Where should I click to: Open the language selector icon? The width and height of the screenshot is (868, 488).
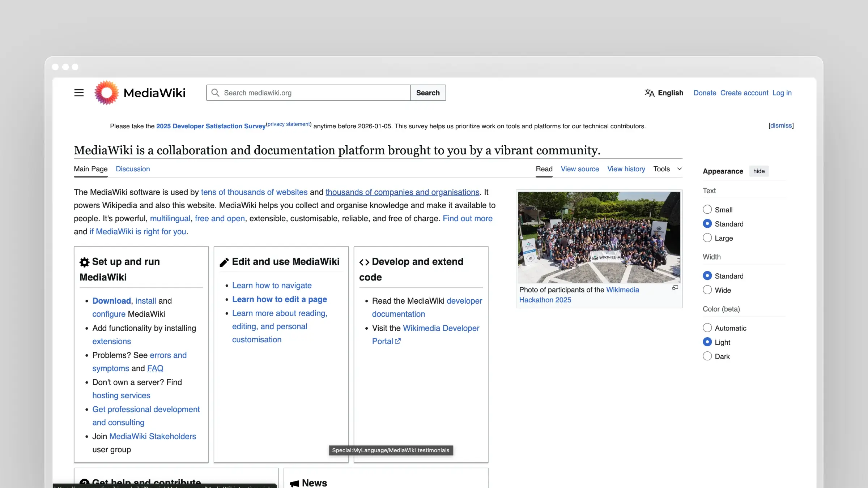(x=649, y=93)
